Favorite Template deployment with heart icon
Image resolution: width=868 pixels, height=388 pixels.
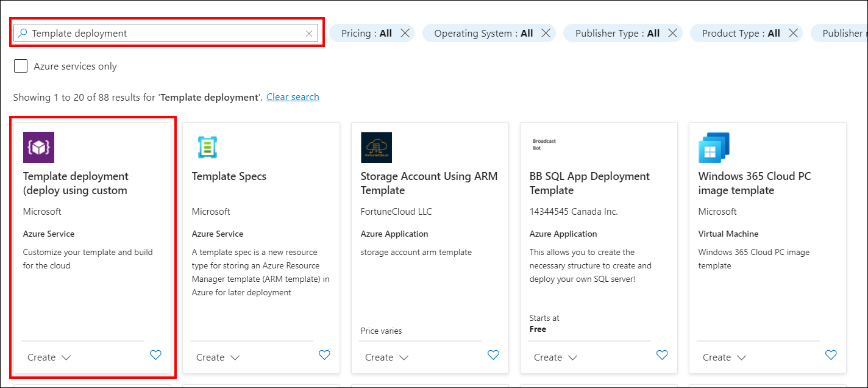coord(155,355)
